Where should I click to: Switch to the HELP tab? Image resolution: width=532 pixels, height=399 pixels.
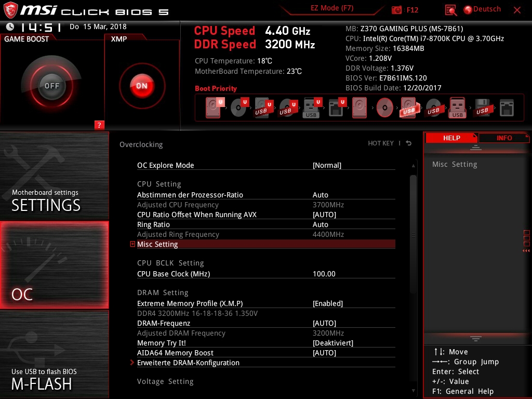[x=451, y=138]
